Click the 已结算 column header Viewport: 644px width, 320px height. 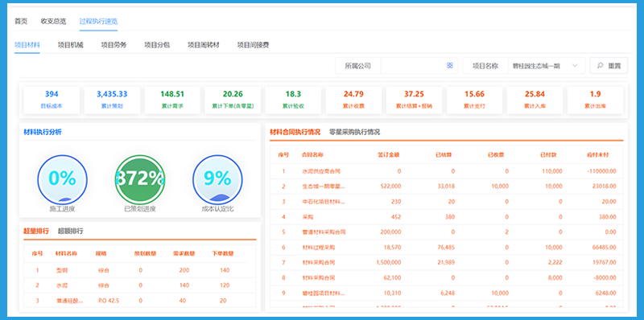click(444, 155)
